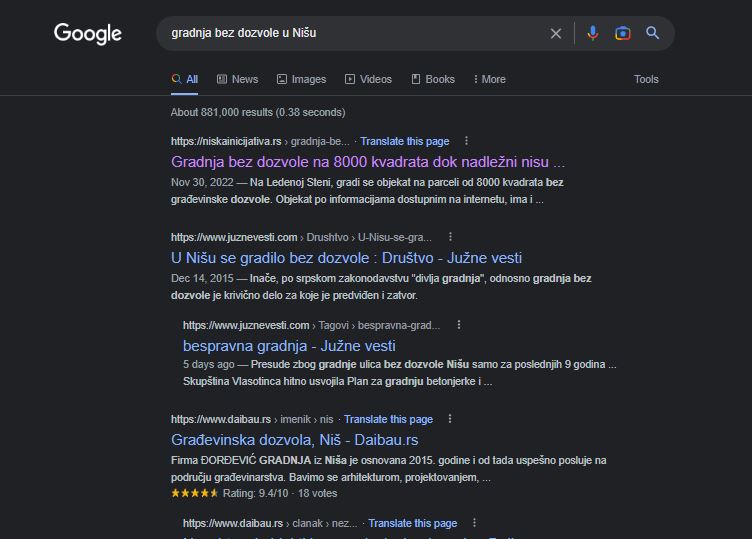The image size is (752, 539).
Task: Open options dots for bespravna-grad result
Action: 458,325
